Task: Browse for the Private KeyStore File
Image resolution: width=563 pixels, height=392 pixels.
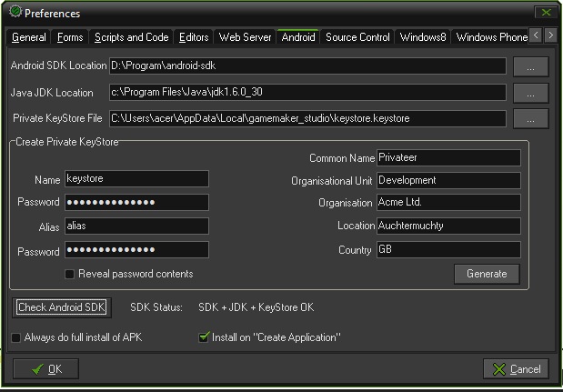Action: pos(530,119)
